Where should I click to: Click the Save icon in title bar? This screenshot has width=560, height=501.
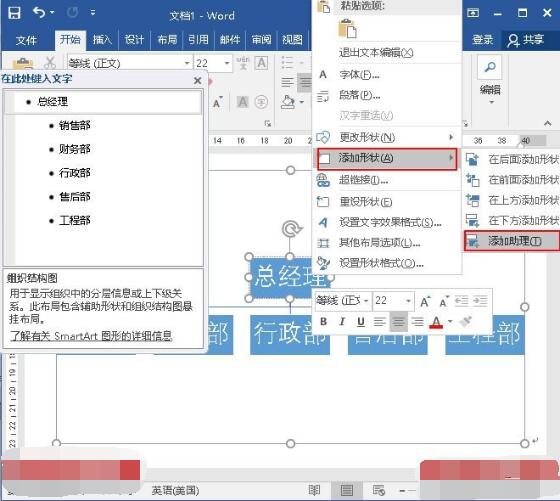(x=14, y=13)
